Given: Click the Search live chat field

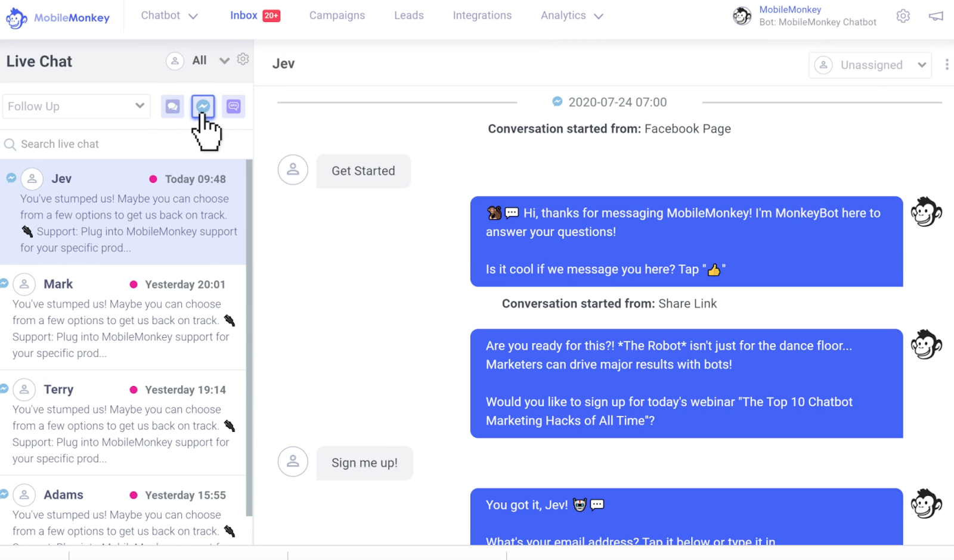Looking at the screenshot, I should (126, 144).
